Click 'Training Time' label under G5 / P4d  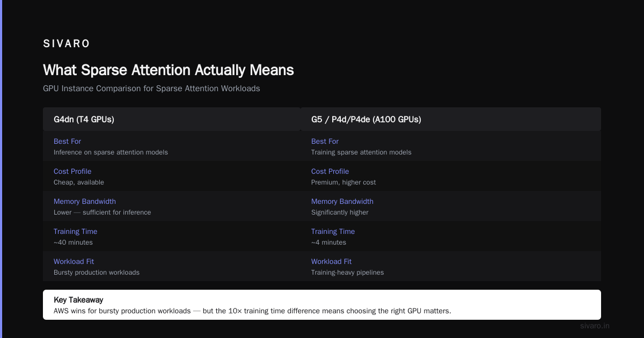(333, 231)
